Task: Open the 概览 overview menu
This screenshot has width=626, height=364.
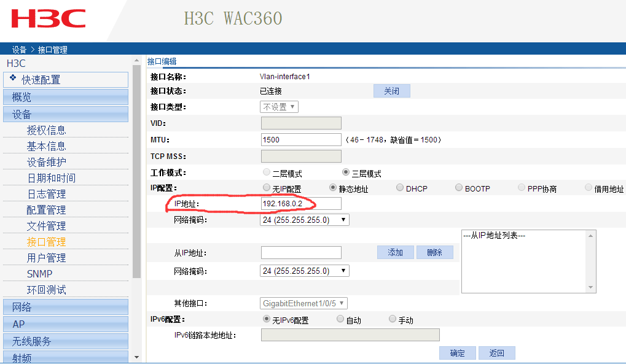Action: click(66, 97)
